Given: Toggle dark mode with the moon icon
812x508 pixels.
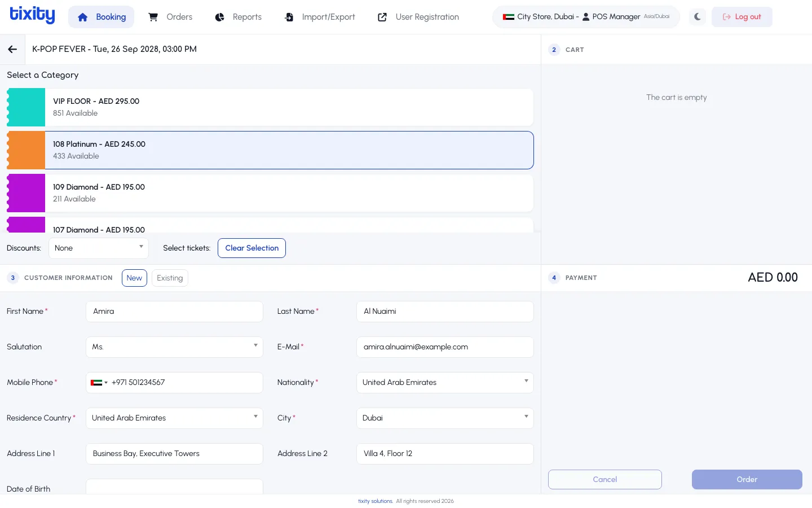Looking at the screenshot, I should [698, 17].
